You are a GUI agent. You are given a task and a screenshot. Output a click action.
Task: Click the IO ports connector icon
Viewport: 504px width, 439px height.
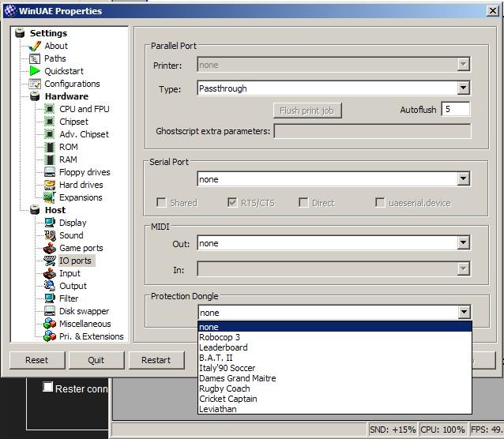tap(50, 261)
